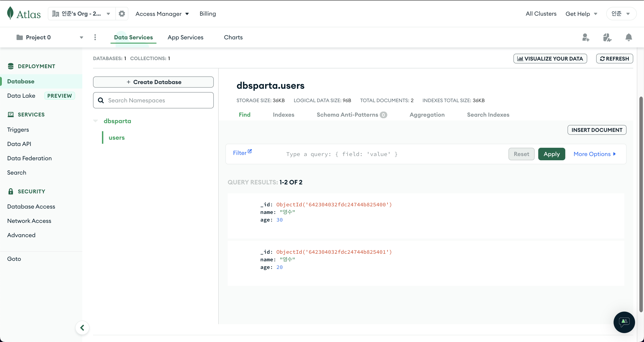This screenshot has height=342, width=644.
Task: Click the Filter external link icon
Action: pyautogui.click(x=250, y=151)
